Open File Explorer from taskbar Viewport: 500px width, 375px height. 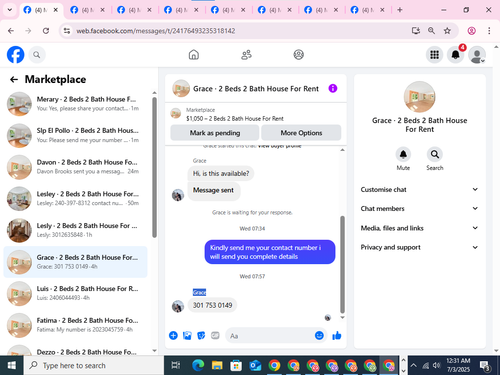coord(217,366)
